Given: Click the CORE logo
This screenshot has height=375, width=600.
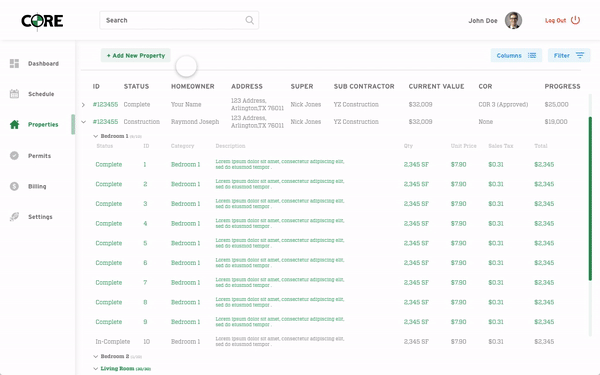Looking at the screenshot, I should pos(42,21).
